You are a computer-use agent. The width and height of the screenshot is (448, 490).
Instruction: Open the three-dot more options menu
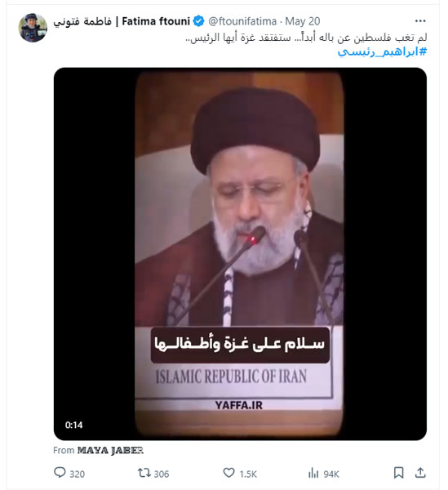420,21
